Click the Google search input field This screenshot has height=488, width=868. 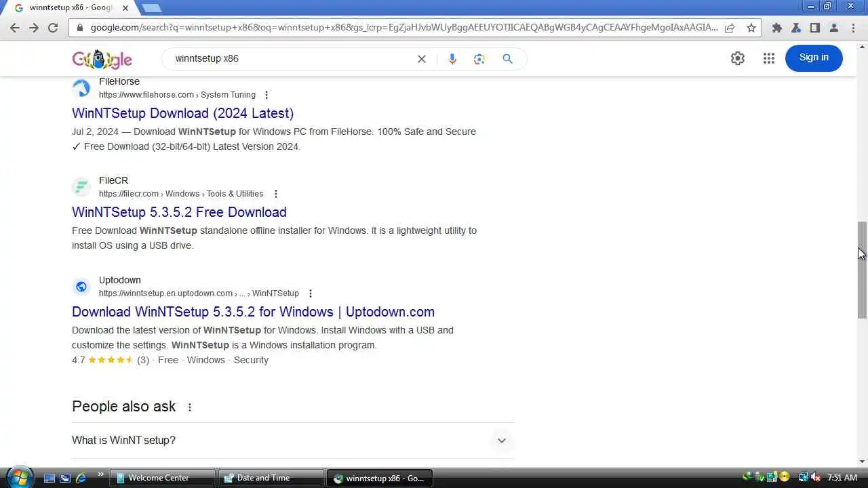[x=292, y=59]
